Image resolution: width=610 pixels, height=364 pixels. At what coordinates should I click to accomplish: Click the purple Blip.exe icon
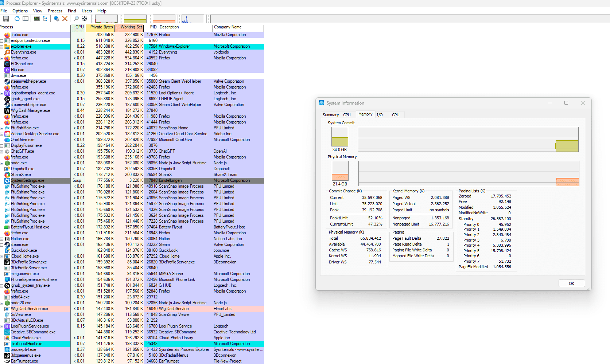pyautogui.click(x=7, y=70)
